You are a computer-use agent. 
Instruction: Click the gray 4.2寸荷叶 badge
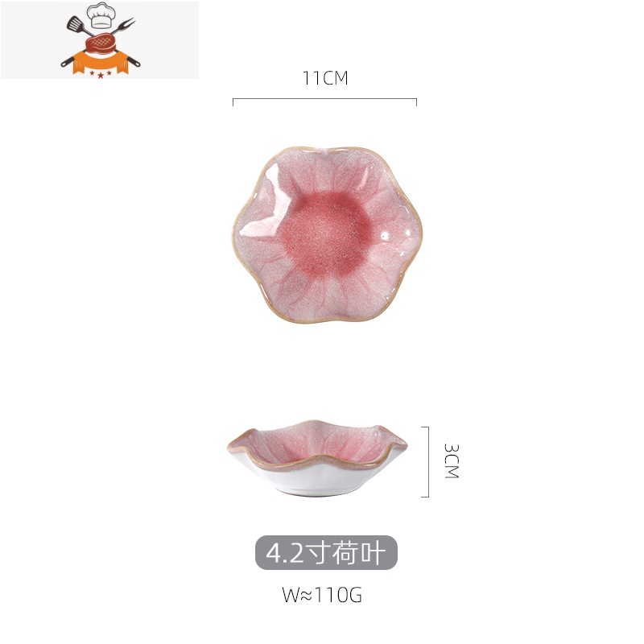(x=327, y=553)
